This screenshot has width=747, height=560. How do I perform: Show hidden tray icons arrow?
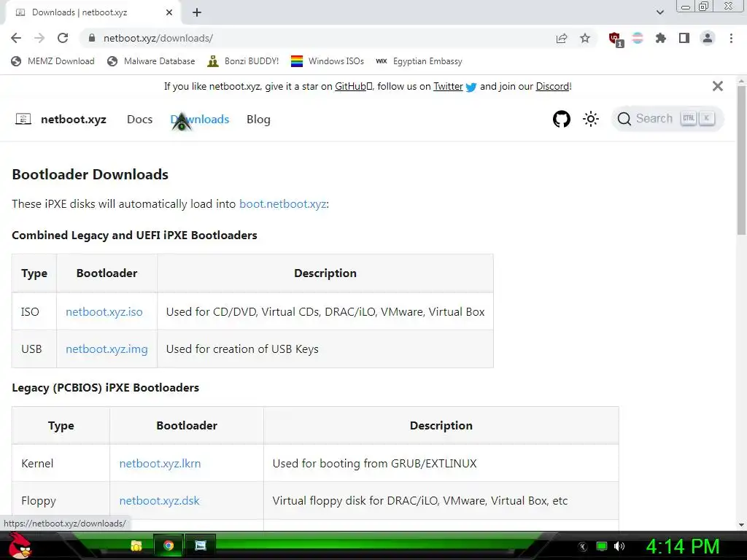pyautogui.click(x=583, y=546)
